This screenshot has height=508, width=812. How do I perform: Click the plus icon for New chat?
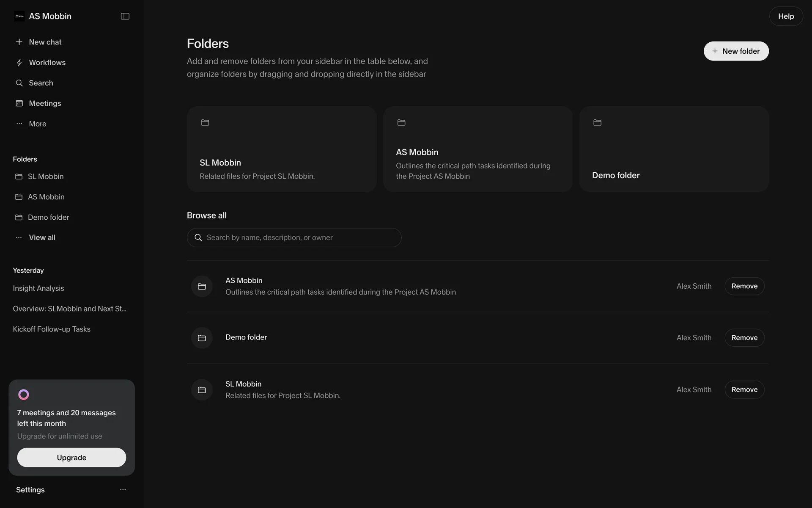19,42
